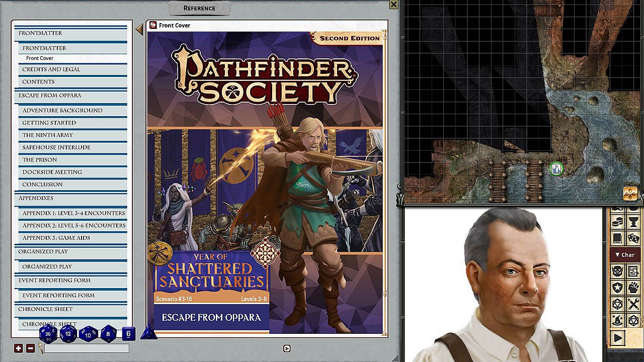This screenshot has height=362, width=644.
Task: Expand the top-level Event Reporting Form chapter
Action: pos(71,280)
